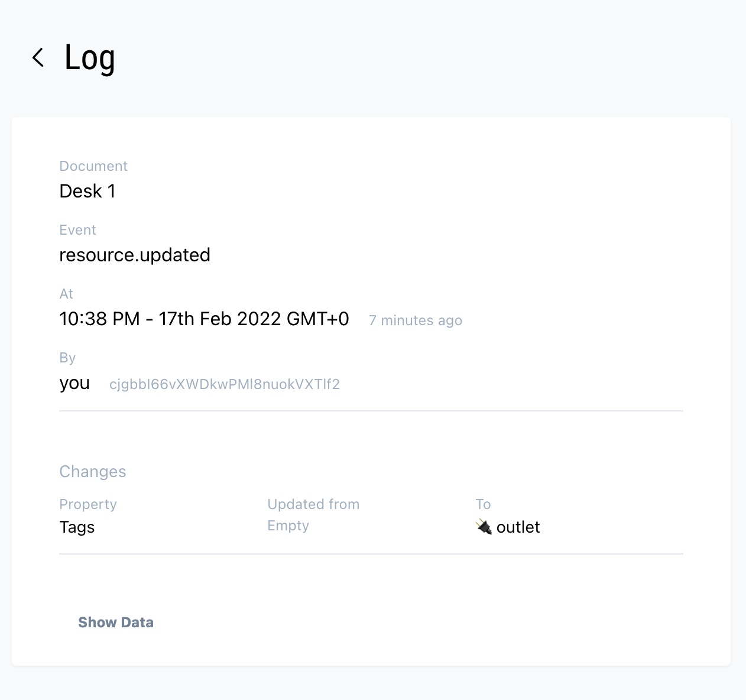This screenshot has width=746, height=700.
Task: Click the Property column header
Action: click(x=88, y=504)
